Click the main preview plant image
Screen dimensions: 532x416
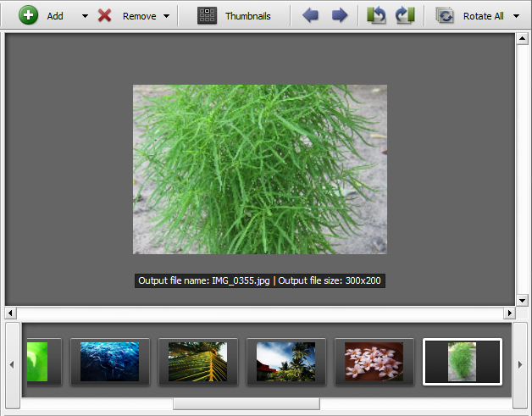[260, 169]
